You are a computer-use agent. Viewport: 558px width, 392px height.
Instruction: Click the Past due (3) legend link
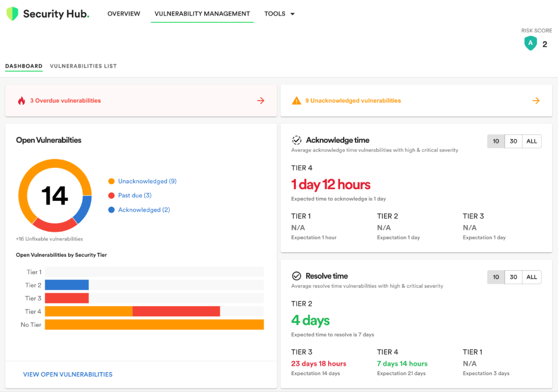[x=135, y=195]
